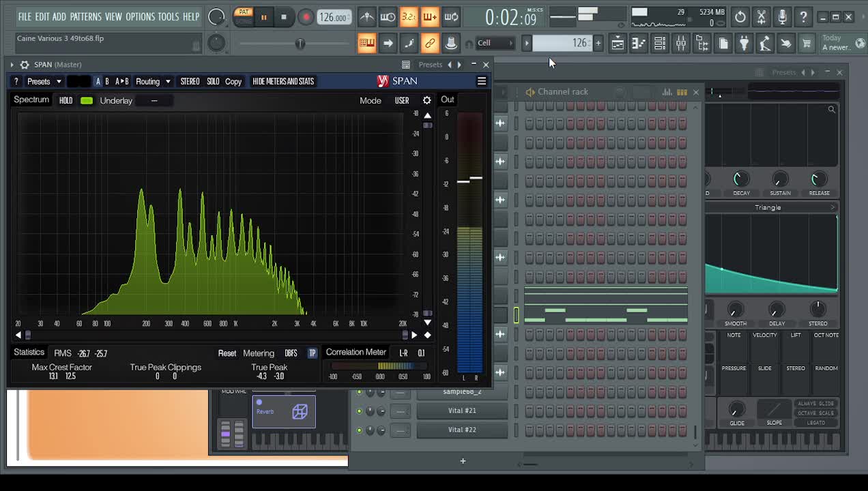Open the FILE menu
Screen dimensions: 868x491
[x=25, y=16]
